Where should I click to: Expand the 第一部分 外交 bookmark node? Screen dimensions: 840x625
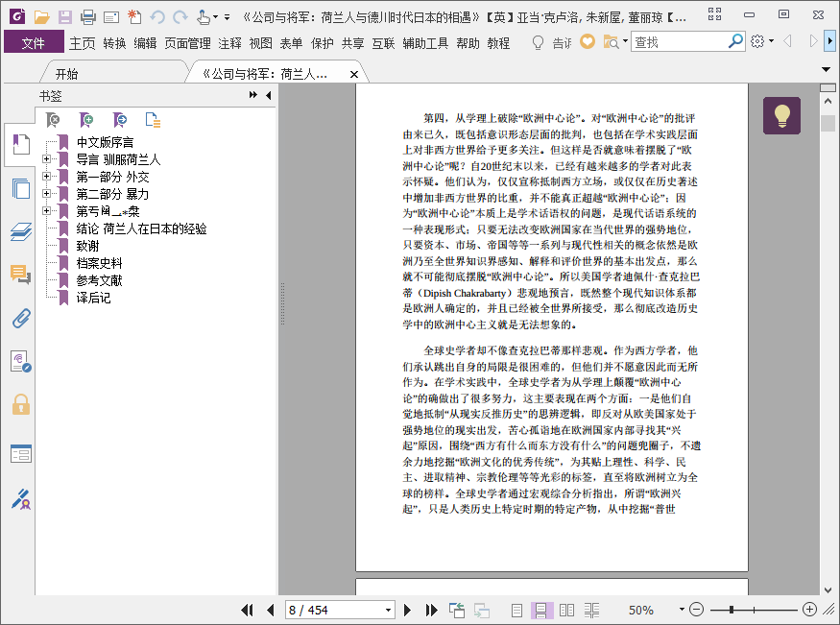[x=47, y=177]
